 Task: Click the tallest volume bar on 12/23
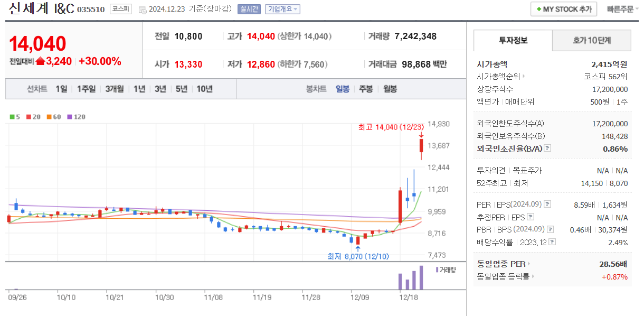click(x=421, y=277)
